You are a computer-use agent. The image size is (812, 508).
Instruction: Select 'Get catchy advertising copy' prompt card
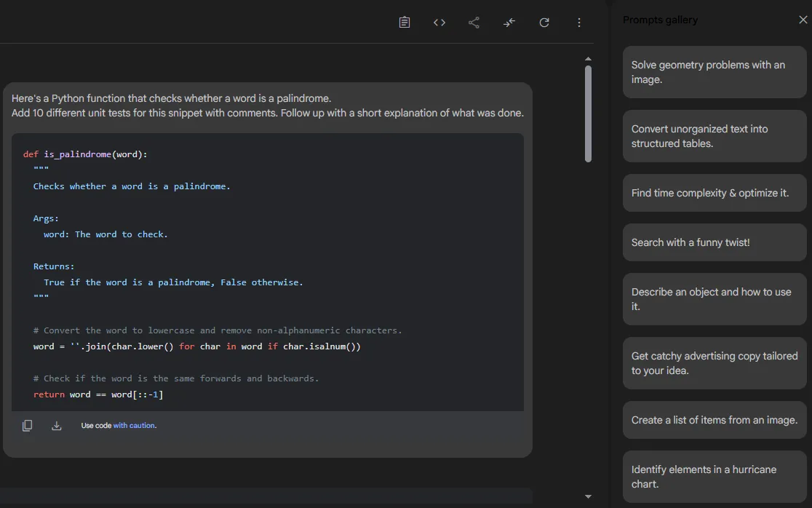(715, 363)
